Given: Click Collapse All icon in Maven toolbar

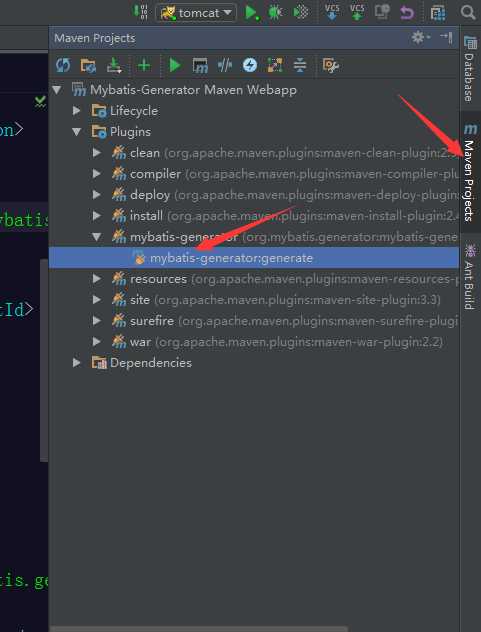Looking at the screenshot, I should point(300,65).
